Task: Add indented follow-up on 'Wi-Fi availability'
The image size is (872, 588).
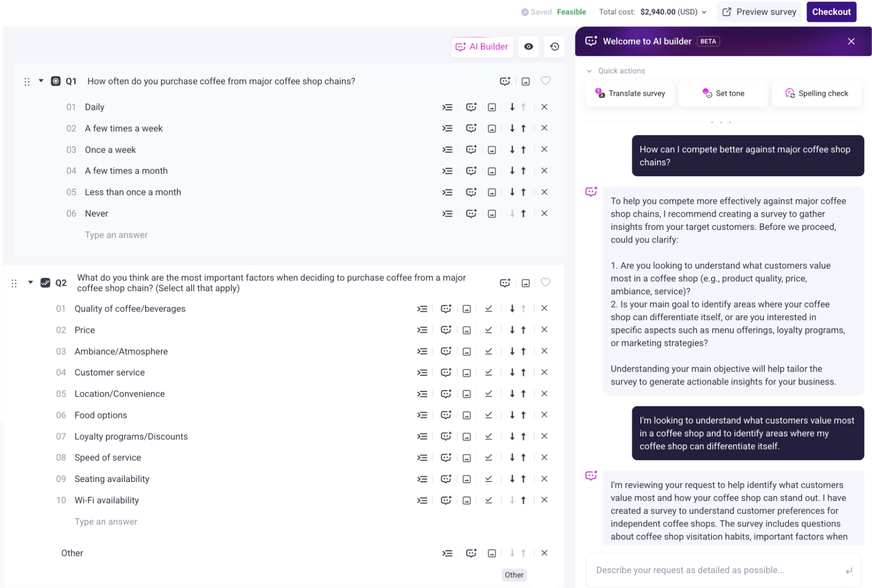Action: click(422, 500)
